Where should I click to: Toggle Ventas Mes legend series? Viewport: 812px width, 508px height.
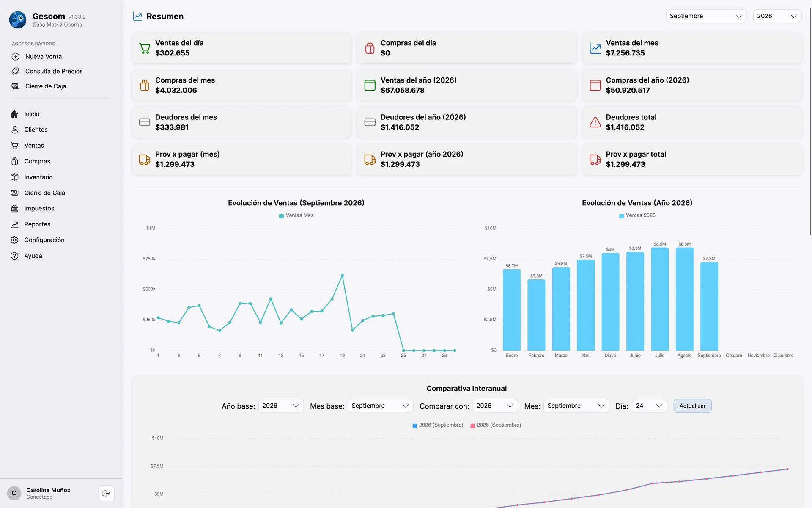coord(296,215)
